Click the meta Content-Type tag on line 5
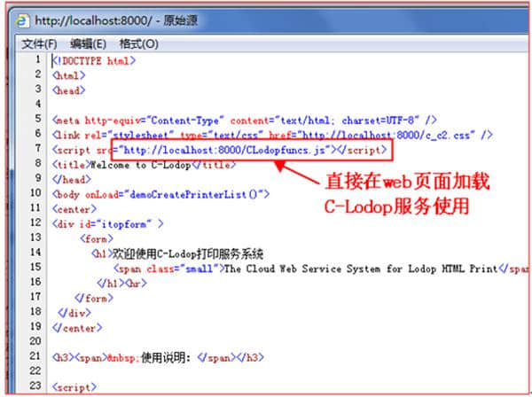This screenshot has height=397, width=532. [245, 121]
